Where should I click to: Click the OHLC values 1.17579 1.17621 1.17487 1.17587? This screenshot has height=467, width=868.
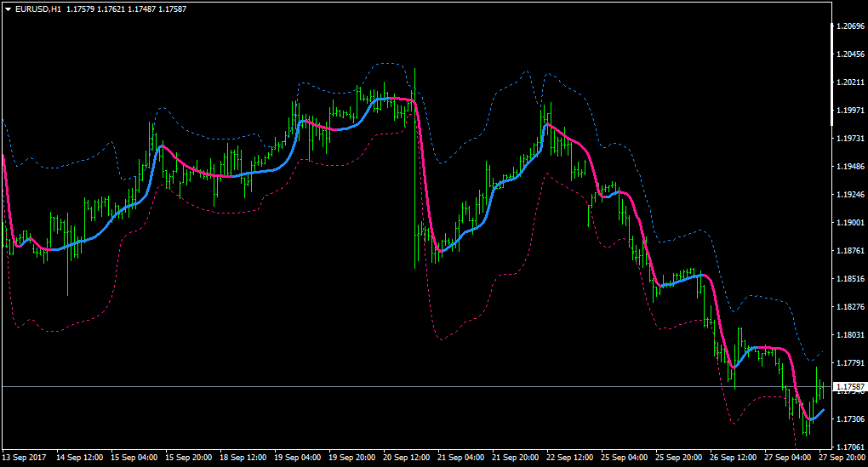click(x=126, y=9)
